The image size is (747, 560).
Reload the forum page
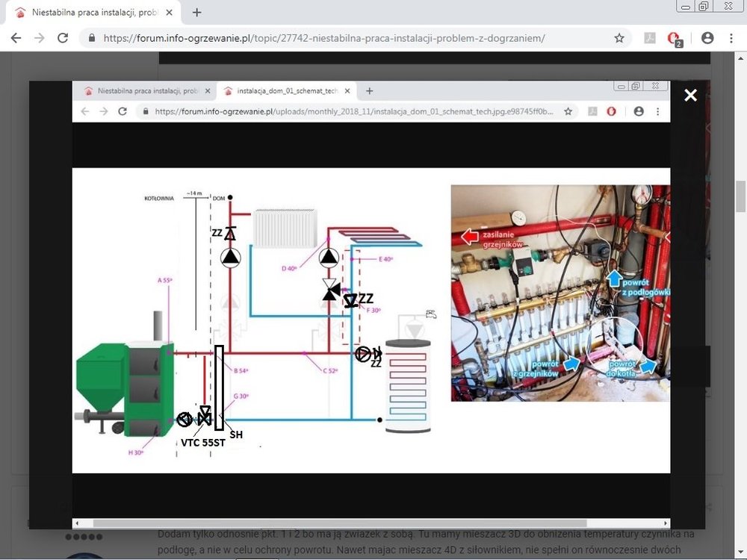pos(63,38)
